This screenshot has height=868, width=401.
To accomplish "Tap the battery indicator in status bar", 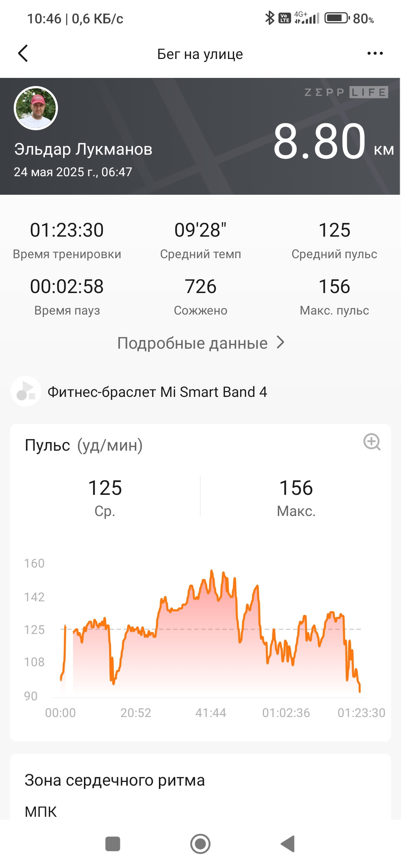I will pyautogui.click(x=337, y=18).
